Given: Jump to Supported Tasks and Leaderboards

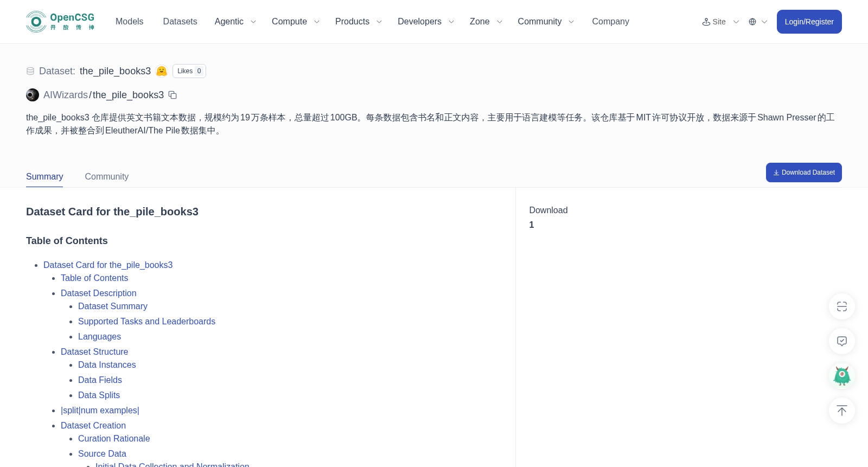Looking at the screenshot, I should tap(146, 321).
